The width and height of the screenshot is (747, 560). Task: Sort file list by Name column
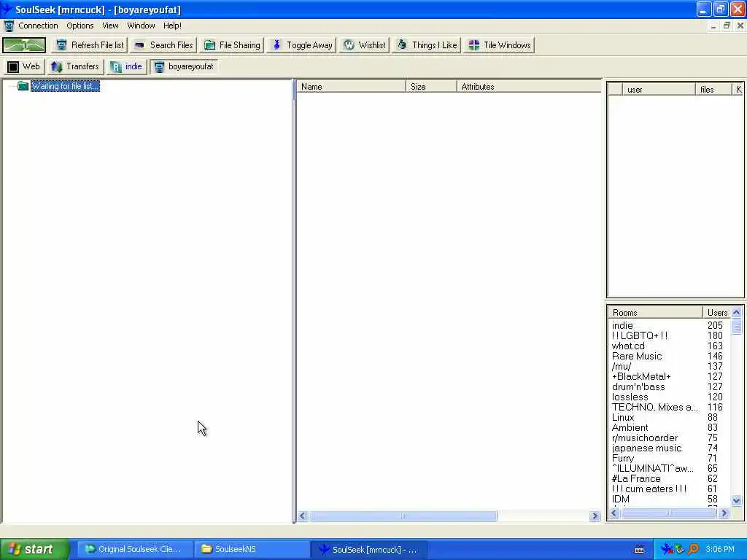(351, 87)
